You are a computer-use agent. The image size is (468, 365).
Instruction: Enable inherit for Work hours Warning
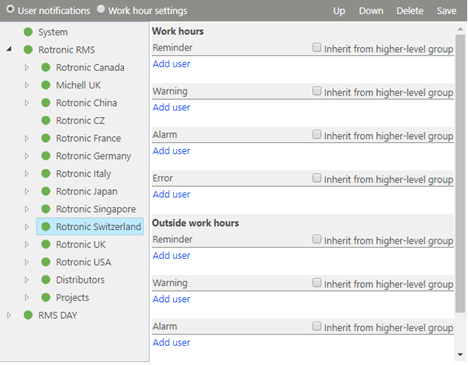(x=317, y=91)
